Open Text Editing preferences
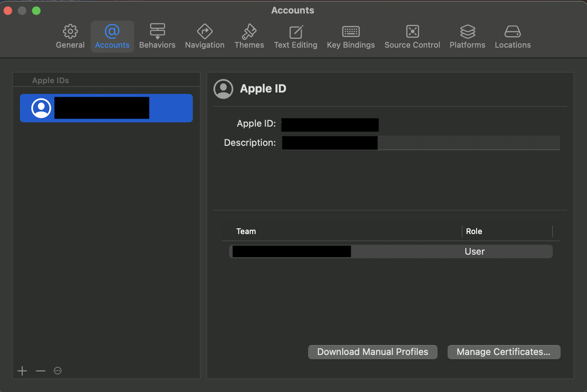The height and width of the screenshot is (392, 587). pos(295,37)
